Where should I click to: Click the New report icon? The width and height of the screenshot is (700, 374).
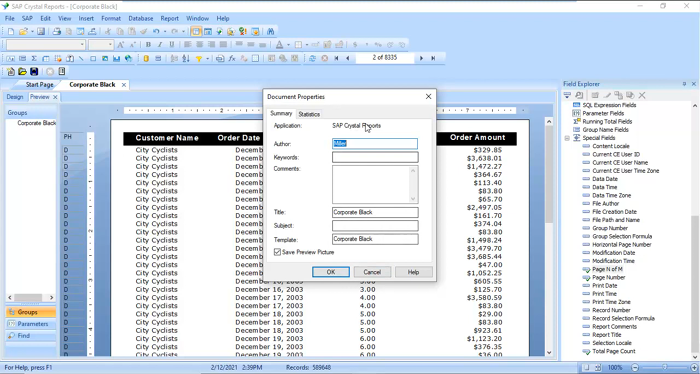click(11, 31)
